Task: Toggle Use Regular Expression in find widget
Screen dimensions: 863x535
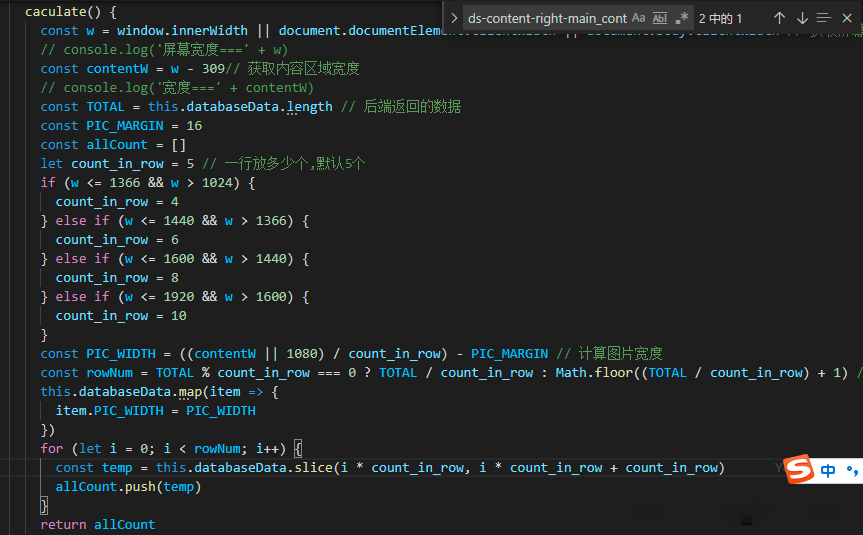Action: tap(682, 18)
